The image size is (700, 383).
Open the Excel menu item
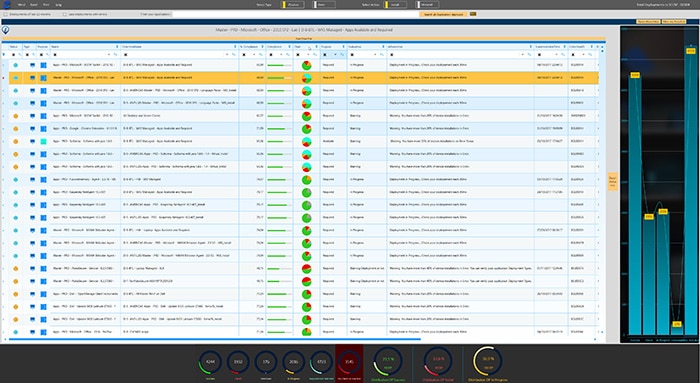(x=34, y=4)
